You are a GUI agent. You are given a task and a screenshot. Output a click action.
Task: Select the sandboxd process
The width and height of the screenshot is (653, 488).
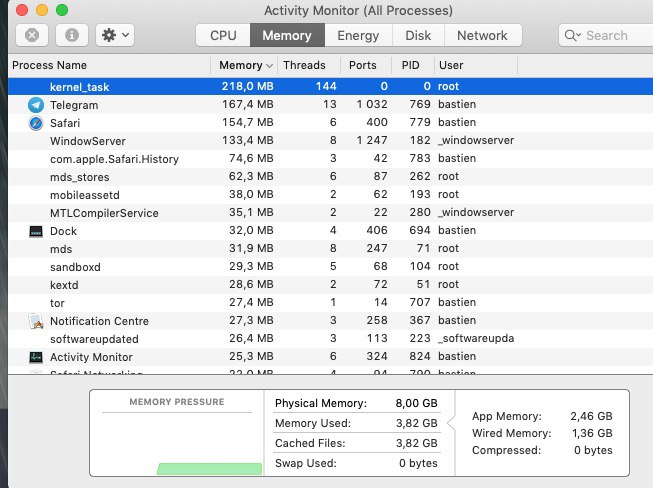75,267
